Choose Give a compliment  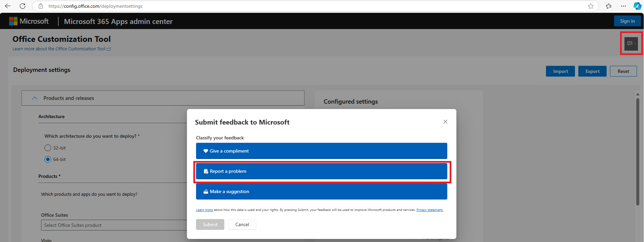click(x=322, y=151)
